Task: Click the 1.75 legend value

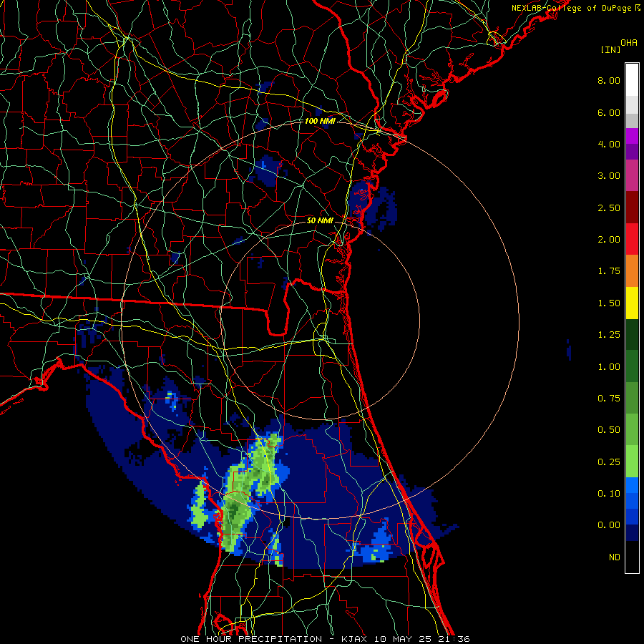Action: (x=609, y=271)
